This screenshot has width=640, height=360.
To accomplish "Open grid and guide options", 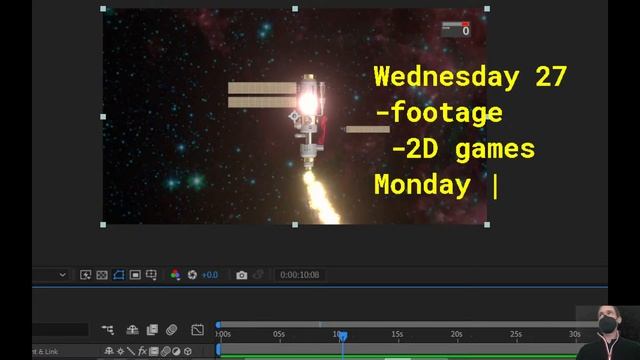I will 151,275.
